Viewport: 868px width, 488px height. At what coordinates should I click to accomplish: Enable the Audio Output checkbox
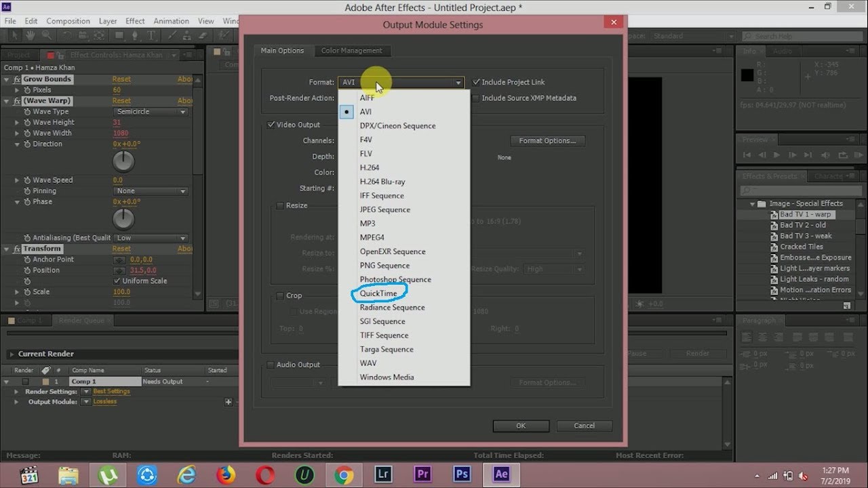[271, 365]
